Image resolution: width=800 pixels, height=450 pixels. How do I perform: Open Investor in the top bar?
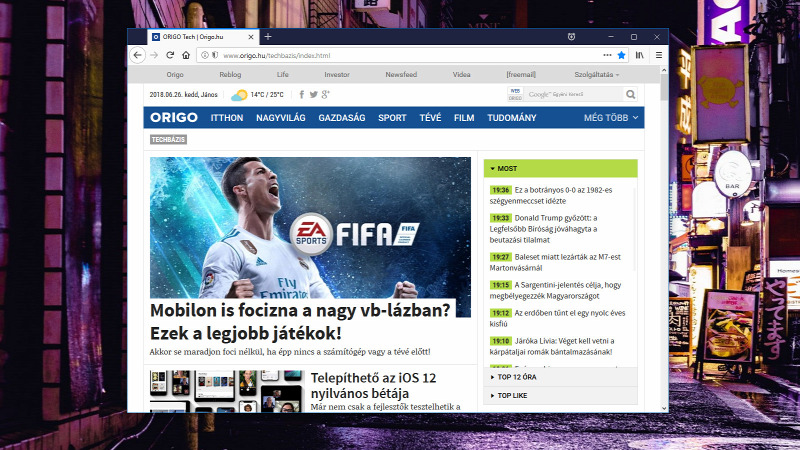click(x=337, y=74)
